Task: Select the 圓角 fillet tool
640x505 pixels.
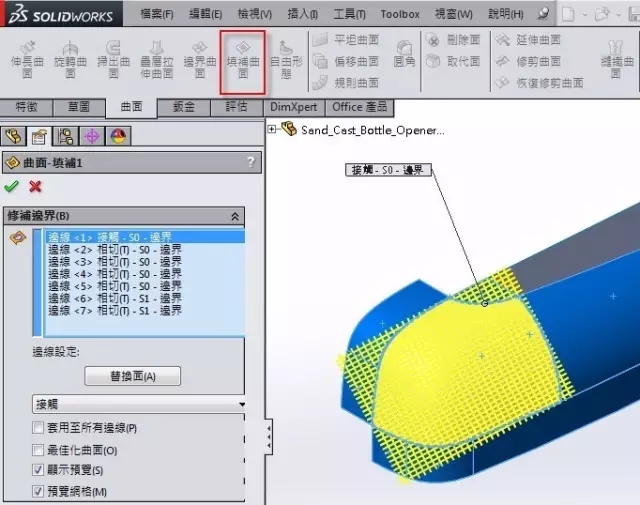Action: (x=404, y=54)
